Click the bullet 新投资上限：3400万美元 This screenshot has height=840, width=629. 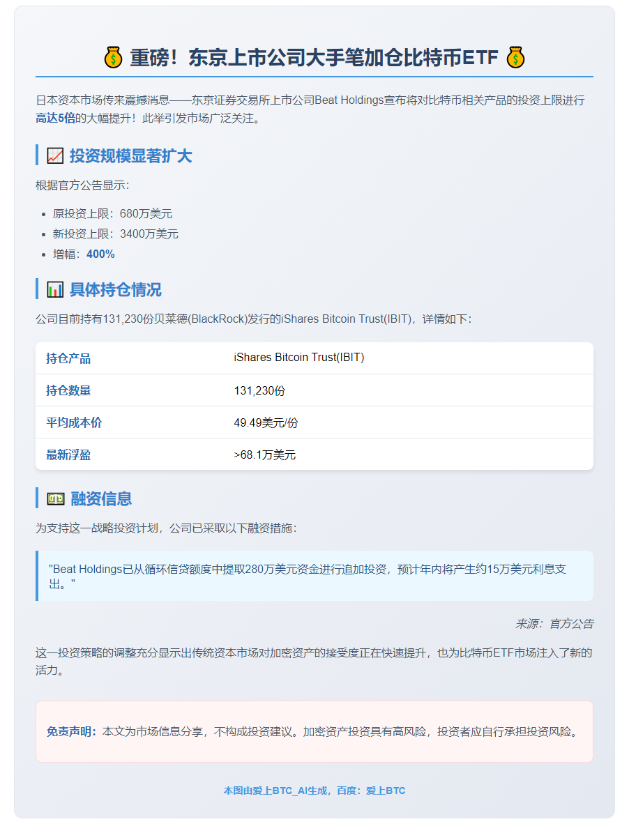pyautogui.click(x=116, y=234)
